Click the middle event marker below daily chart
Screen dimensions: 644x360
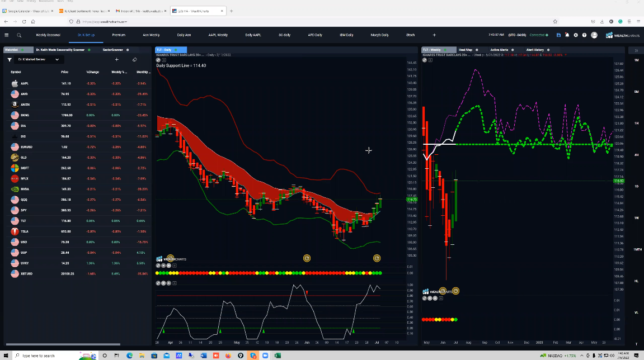coord(307,258)
